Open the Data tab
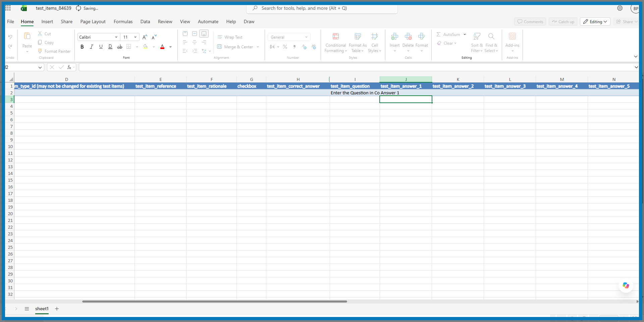This screenshot has height=322, width=644. click(x=145, y=21)
